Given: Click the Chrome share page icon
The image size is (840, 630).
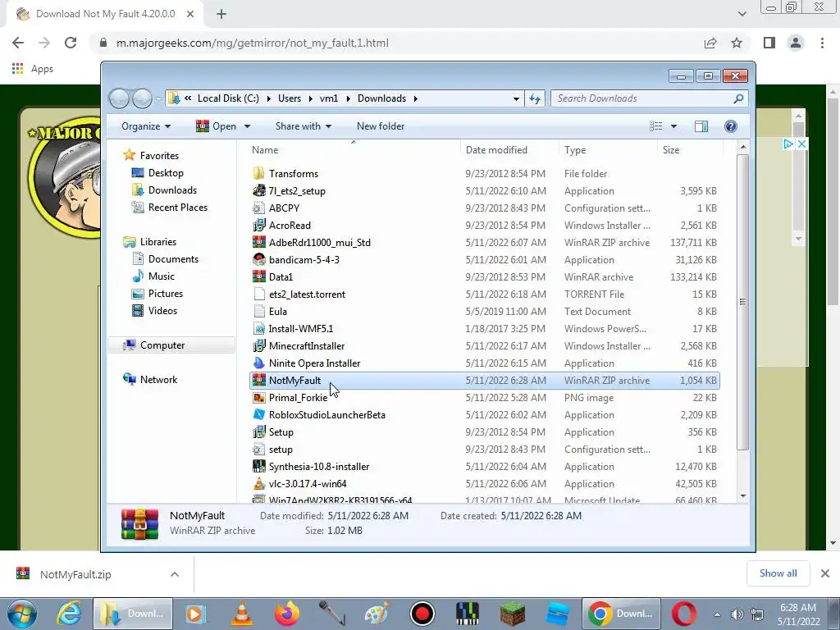Looking at the screenshot, I should pyautogui.click(x=710, y=43).
